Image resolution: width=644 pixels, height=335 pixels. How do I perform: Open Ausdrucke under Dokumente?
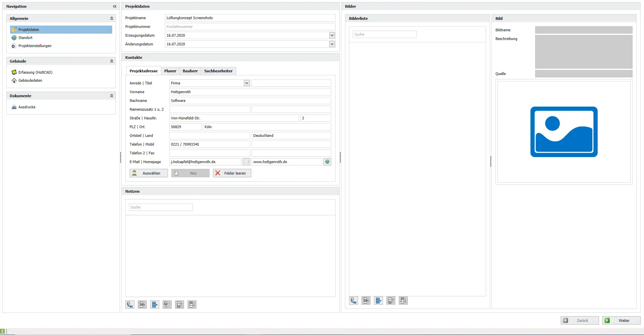click(27, 107)
